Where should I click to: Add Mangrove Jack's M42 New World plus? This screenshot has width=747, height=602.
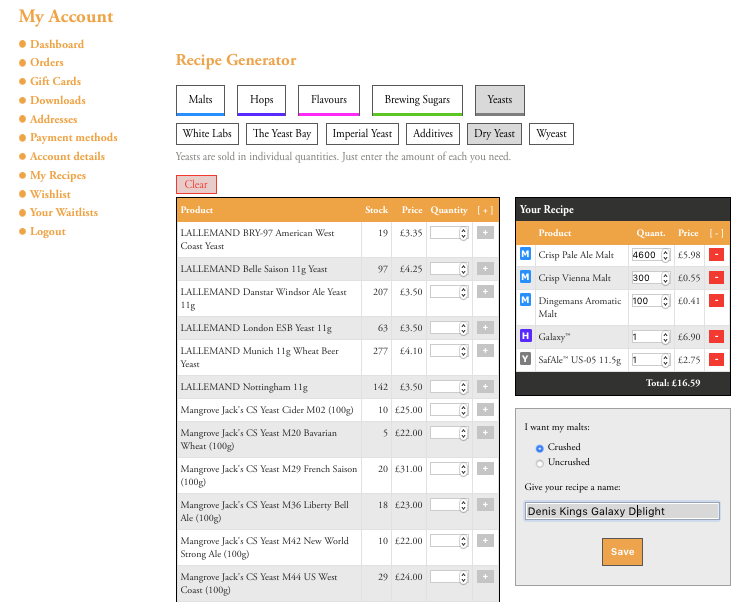tap(485, 541)
